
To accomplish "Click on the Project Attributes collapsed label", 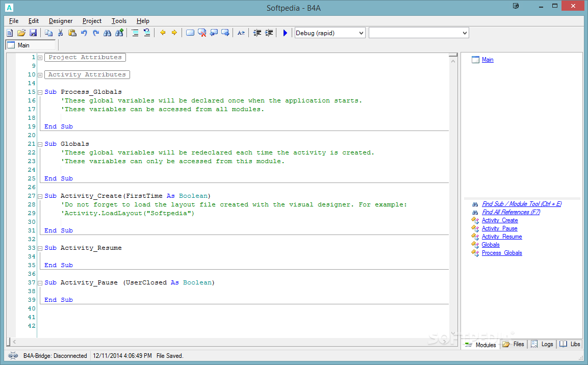I will tap(85, 57).
